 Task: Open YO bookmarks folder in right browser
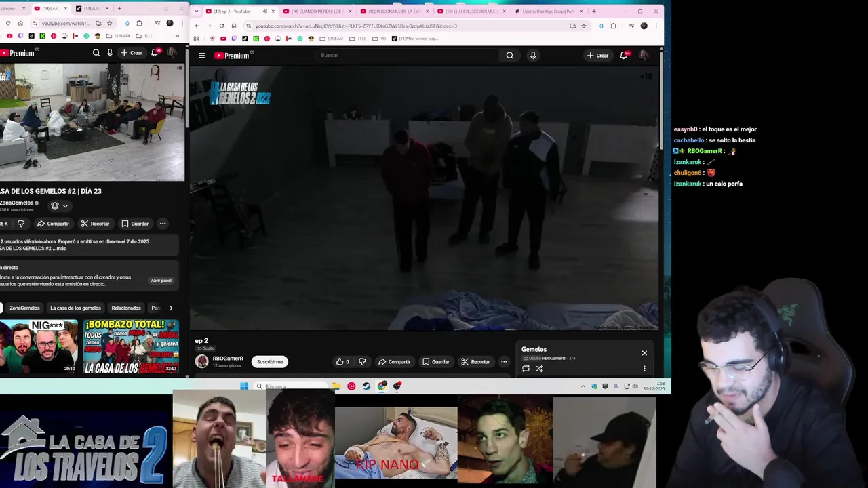click(x=379, y=39)
